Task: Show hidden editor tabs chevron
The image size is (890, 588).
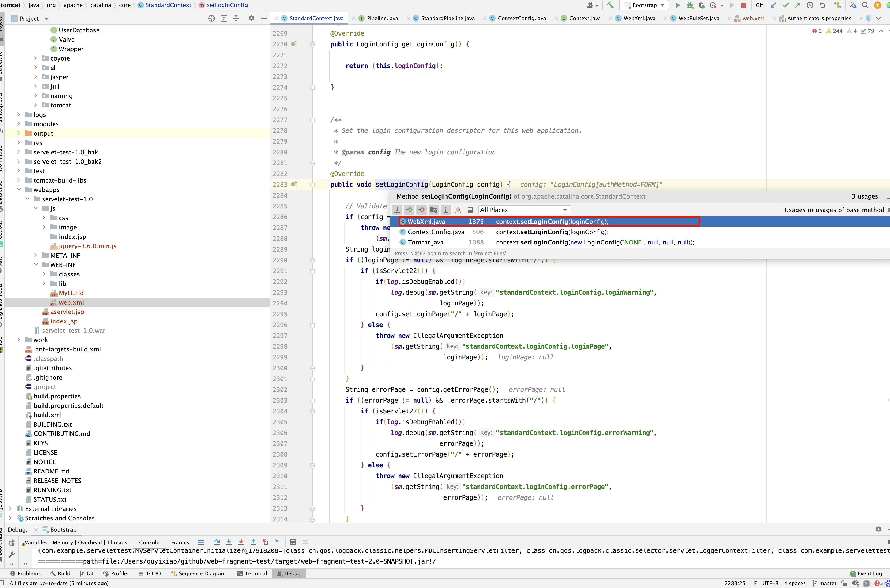Action: pos(878,18)
